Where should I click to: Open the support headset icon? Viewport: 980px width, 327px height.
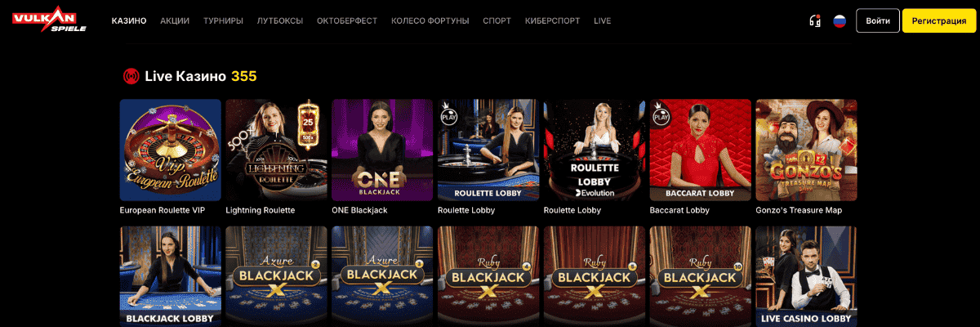coord(814,20)
